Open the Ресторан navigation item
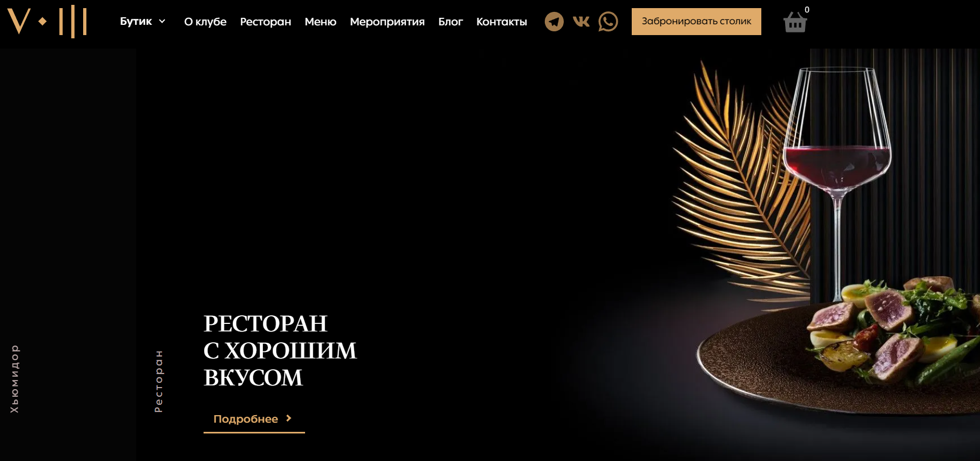This screenshot has height=461, width=980. point(266,22)
